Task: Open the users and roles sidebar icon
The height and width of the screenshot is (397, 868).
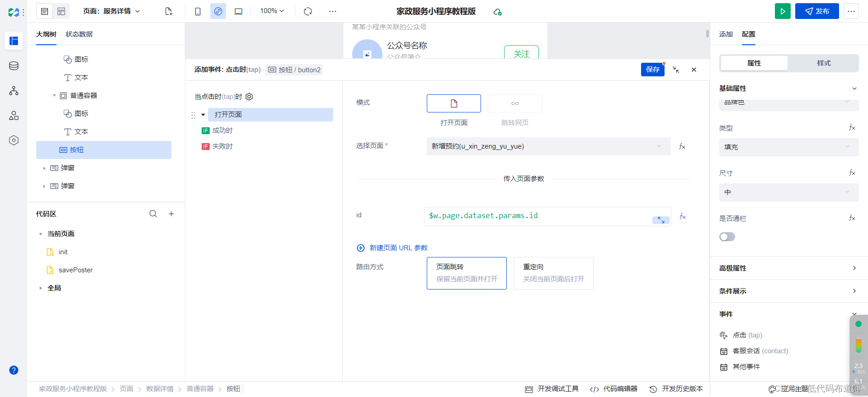Action: [x=14, y=116]
